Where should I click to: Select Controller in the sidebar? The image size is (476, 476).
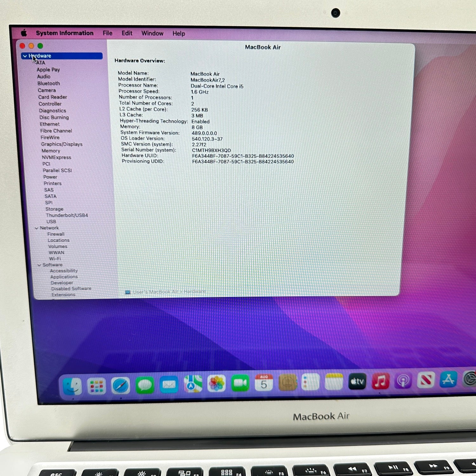point(50,104)
